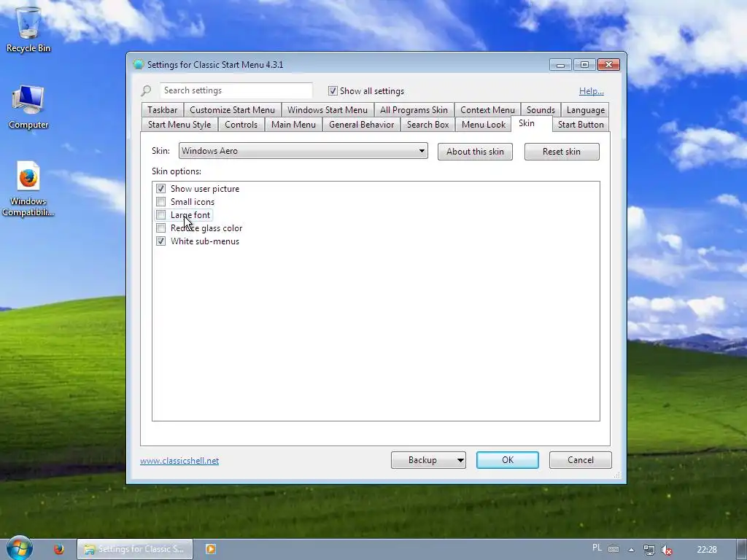Click the Cancel button
The image size is (747, 560).
(580, 460)
